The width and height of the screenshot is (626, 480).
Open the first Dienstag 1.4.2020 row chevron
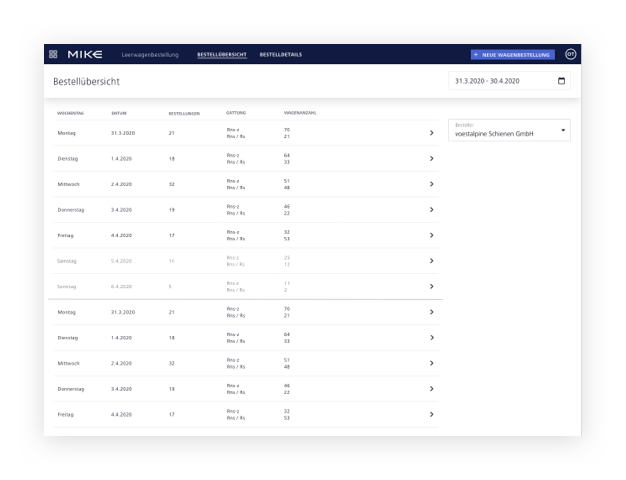coord(431,158)
